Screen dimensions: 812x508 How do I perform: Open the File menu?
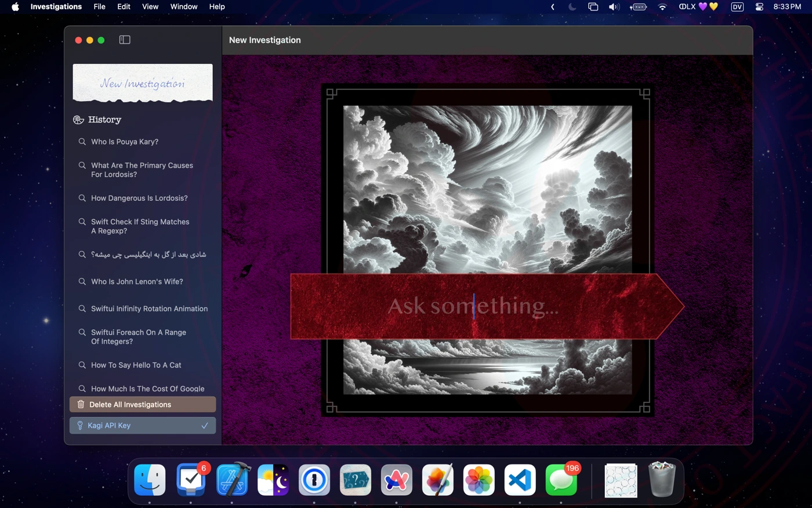99,7
